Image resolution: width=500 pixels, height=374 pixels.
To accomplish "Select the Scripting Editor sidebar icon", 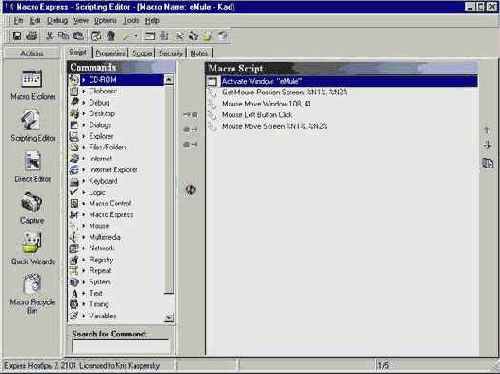I will click(32, 127).
